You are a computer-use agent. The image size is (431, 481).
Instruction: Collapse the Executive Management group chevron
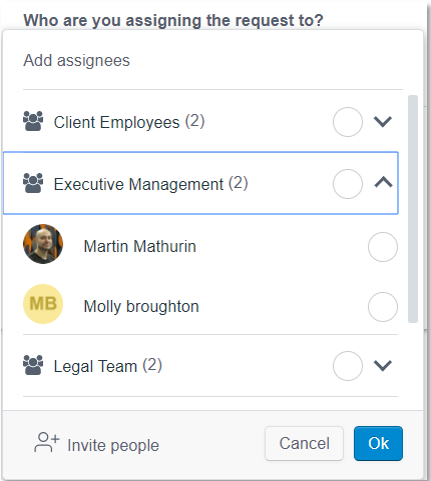click(x=383, y=182)
